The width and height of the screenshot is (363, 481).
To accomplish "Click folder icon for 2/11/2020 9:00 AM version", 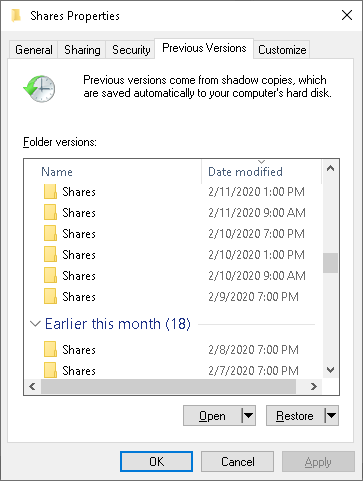I will [50, 213].
